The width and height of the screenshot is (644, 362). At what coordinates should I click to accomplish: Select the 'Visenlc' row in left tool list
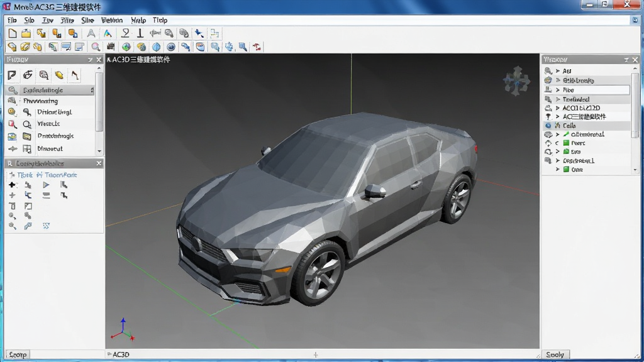(x=50, y=124)
